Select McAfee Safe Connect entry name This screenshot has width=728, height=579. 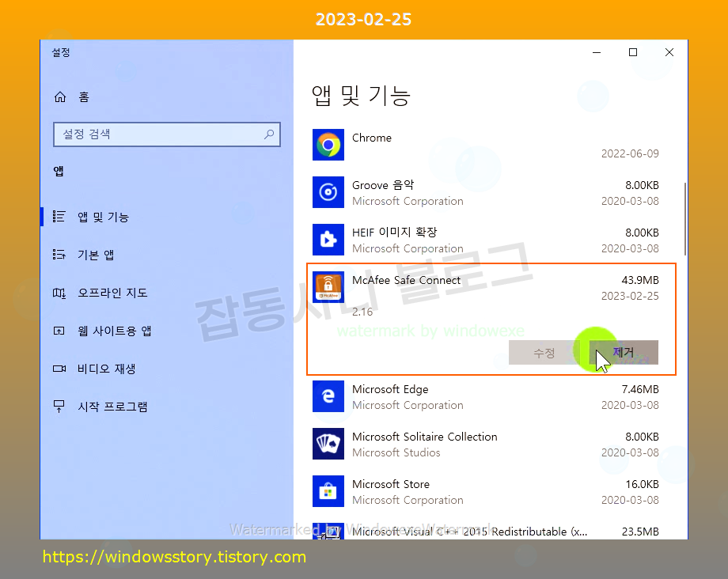[406, 280]
